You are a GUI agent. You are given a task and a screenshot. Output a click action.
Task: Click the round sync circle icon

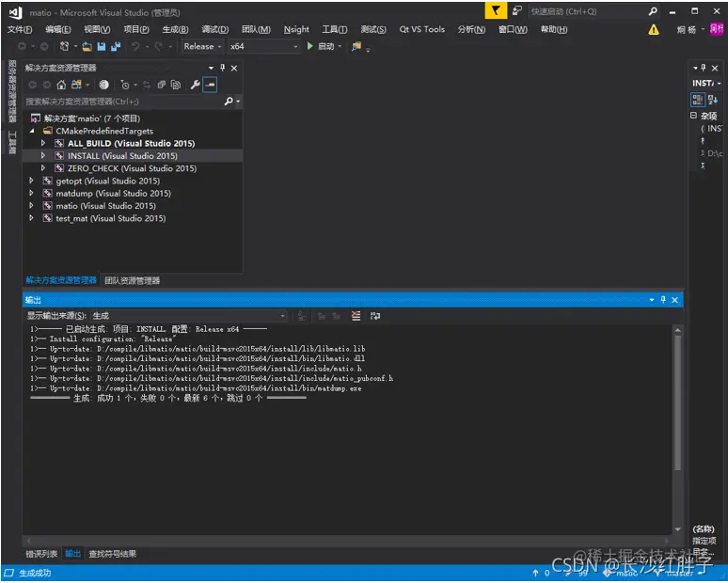click(x=104, y=85)
